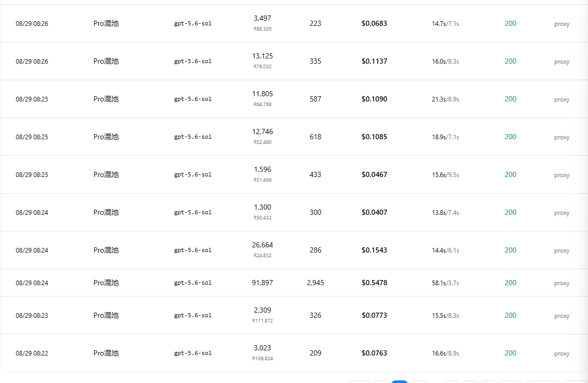Select the 2,945 output token count
588x383 pixels.
click(x=315, y=283)
